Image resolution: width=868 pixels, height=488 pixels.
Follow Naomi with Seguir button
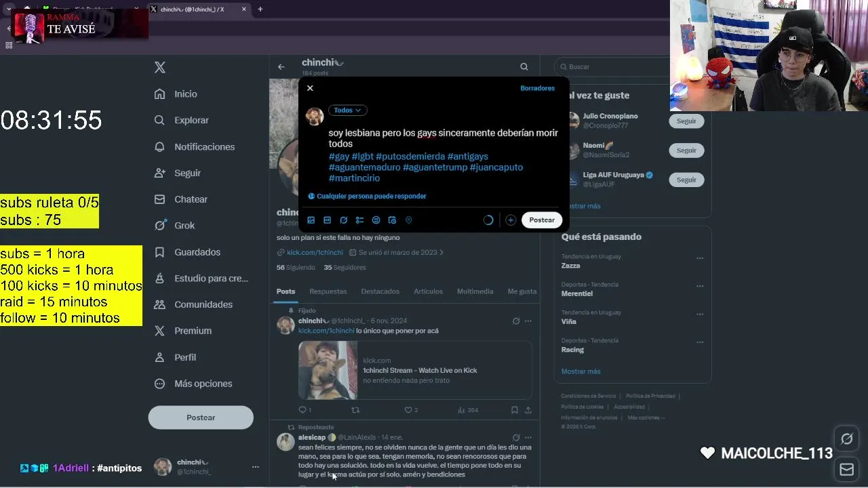pyautogui.click(x=686, y=150)
